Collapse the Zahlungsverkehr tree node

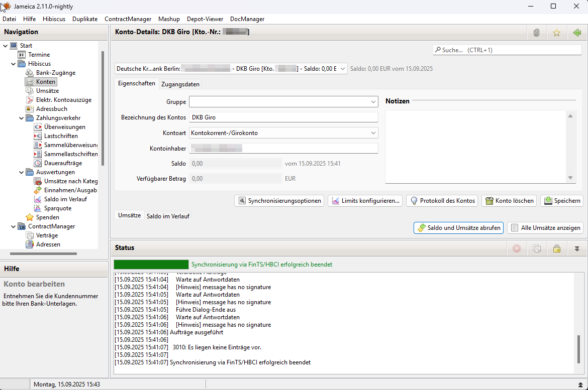[22, 118]
